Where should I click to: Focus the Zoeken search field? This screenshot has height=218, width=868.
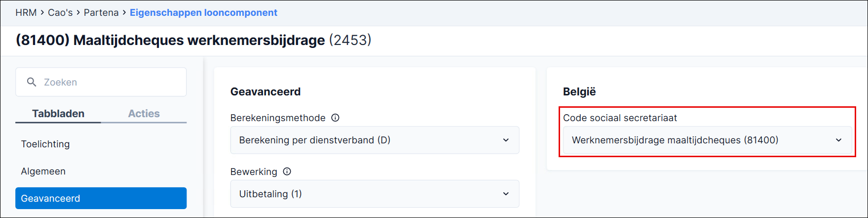coord(101,82)
